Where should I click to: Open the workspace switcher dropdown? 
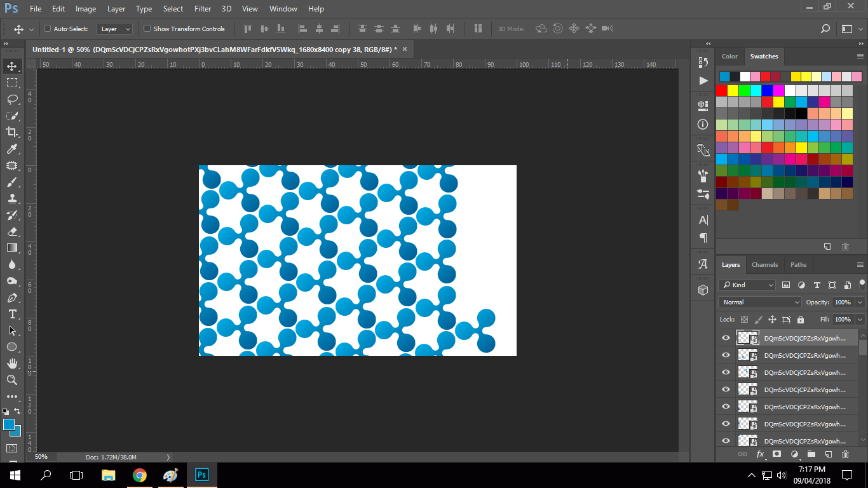pyautogui.click(x=850, y=29)
